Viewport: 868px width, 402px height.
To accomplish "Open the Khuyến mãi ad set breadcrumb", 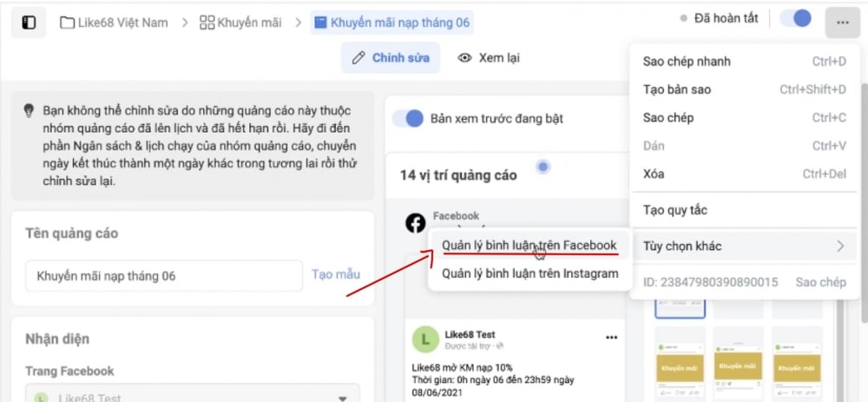I will point(240,23).
